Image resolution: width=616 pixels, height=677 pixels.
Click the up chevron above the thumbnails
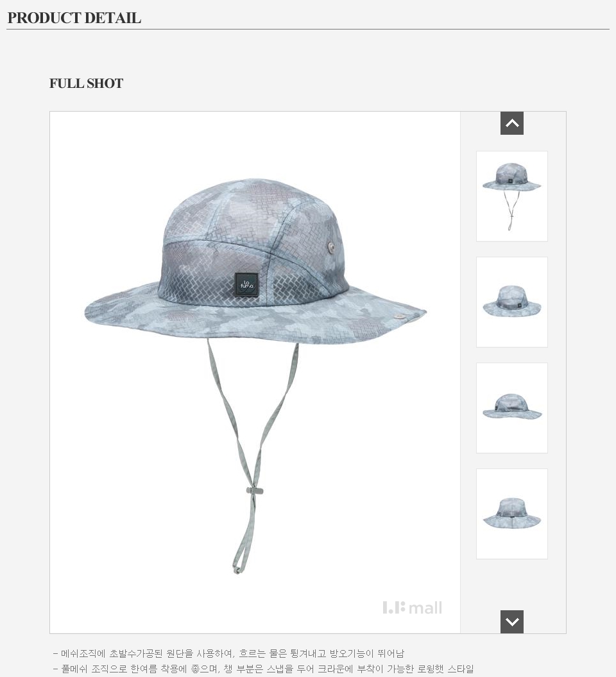(x=511, y=123)
